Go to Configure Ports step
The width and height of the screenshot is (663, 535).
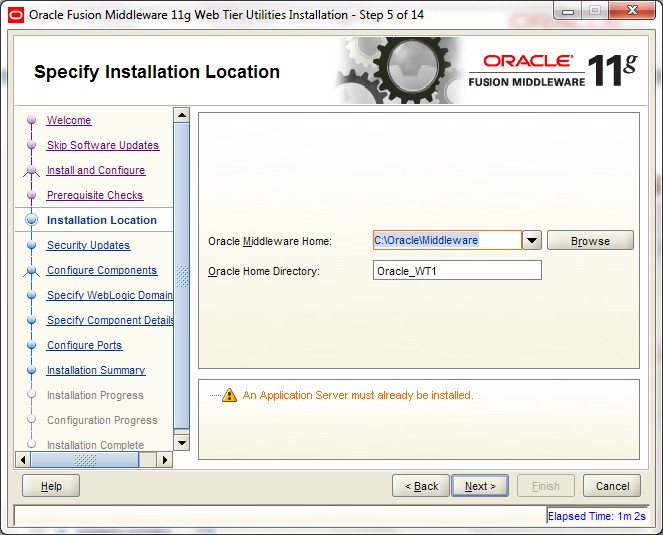pos(85,345)
